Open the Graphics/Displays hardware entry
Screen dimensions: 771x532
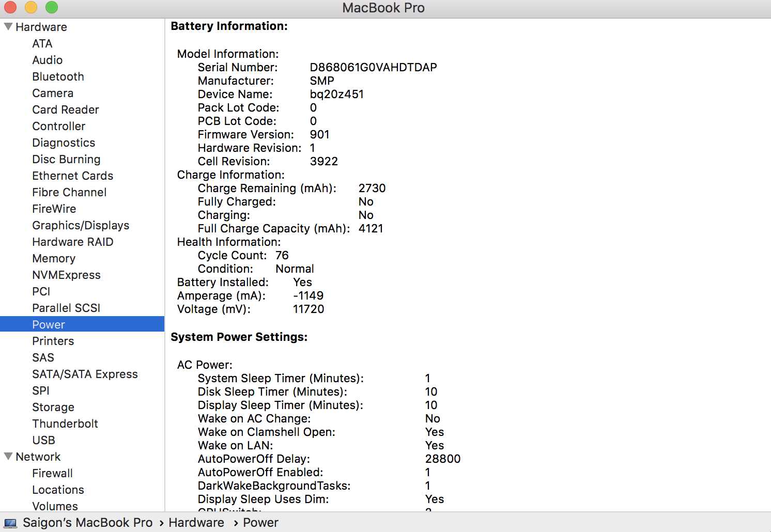(81, 225)
